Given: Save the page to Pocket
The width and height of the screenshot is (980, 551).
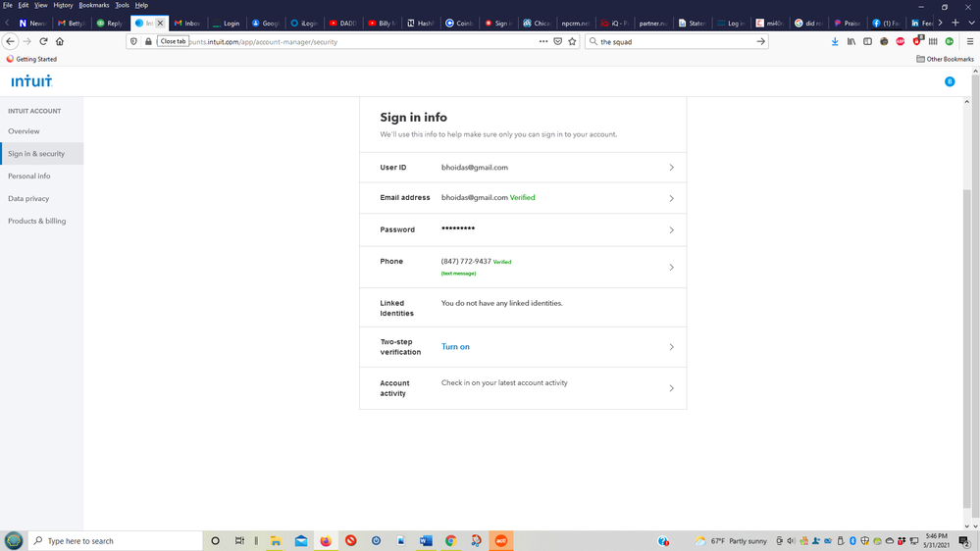Looking at the screenshot, I should click(558, 41).
